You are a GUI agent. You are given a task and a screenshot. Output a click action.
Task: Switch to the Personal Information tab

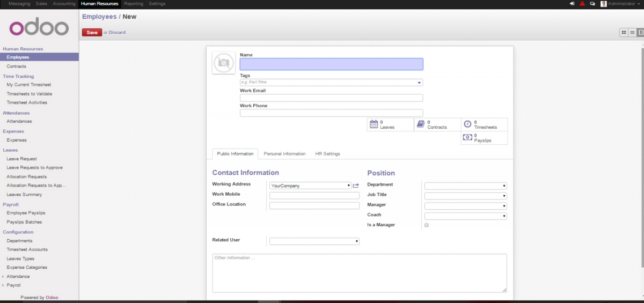pos(284,154)
